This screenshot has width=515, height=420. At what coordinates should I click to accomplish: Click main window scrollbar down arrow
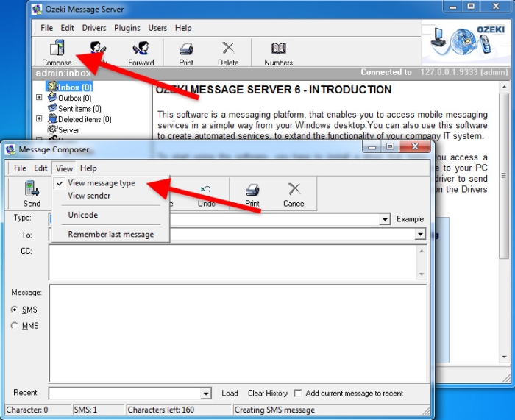pos(504,357)
